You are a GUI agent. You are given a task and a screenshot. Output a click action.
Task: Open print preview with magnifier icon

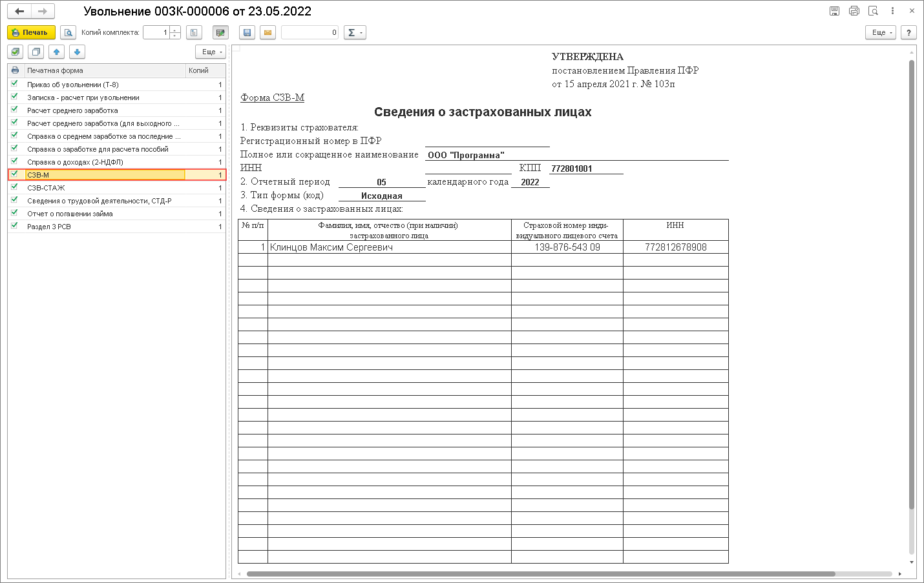68,32
